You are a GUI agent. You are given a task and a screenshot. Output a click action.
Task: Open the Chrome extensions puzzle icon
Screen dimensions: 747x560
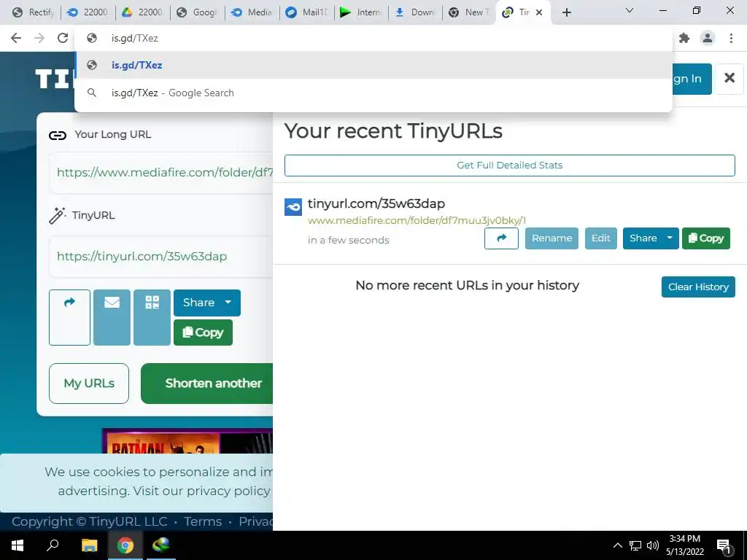[x=684, y=38]
